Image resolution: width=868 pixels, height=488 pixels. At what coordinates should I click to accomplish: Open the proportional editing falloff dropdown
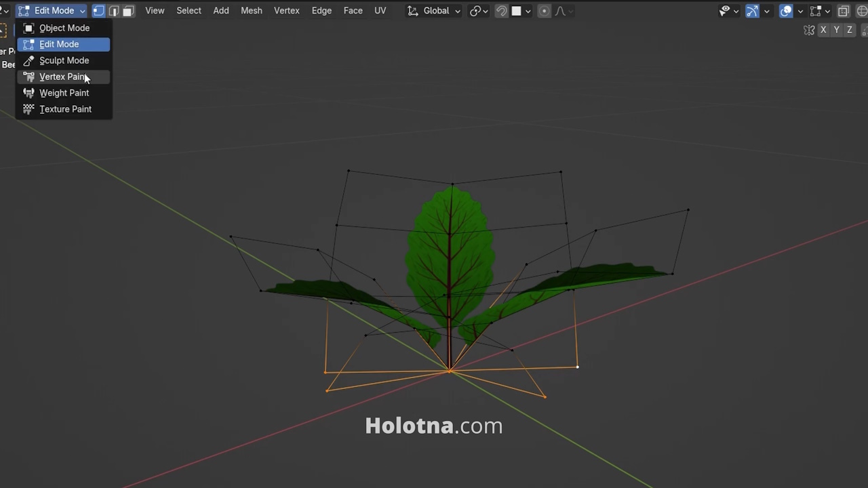point(564,11)
